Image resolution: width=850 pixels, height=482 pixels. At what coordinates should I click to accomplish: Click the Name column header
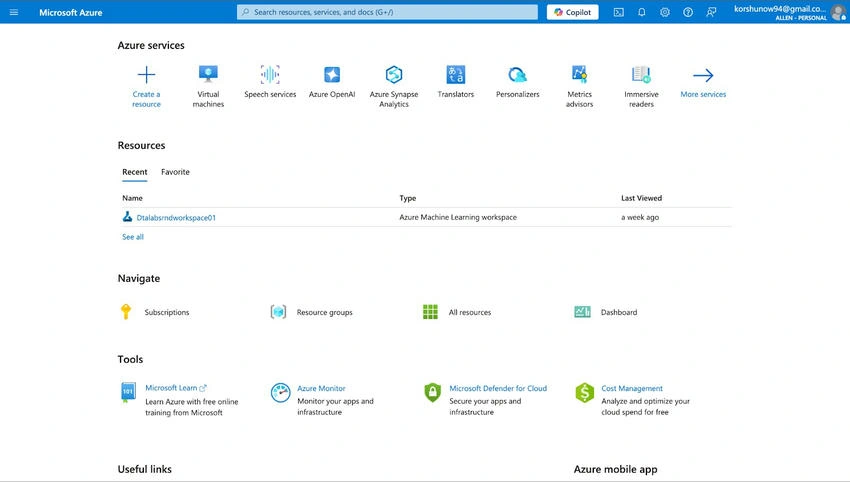click(132, 198)
